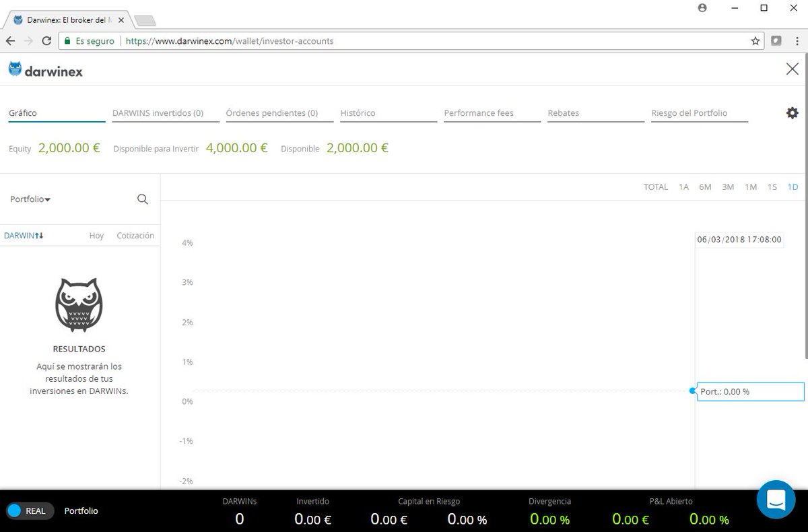Open a new browser tab
Screen dimensions: 808x532
coord(145,21)
